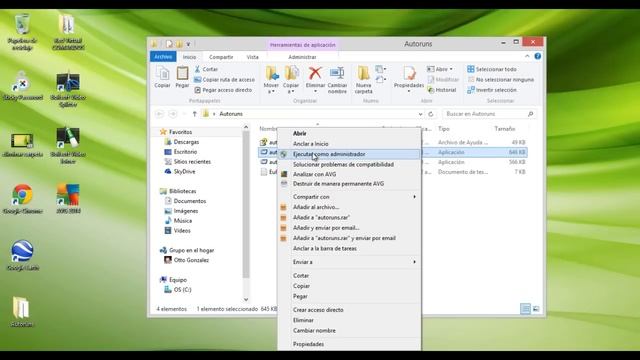Image resolution: width=640 pixels, height=360 pixels.
Task: Choose Destruir de manera permanente AVG
Action: pyautogui.click(x=349, y=184)
